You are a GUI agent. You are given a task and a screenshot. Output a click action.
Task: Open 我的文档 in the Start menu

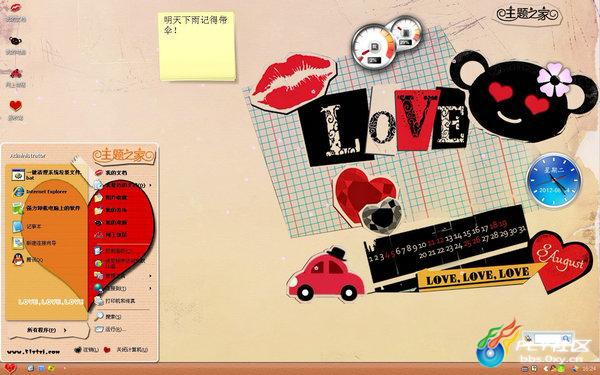(x=112, y=173)
